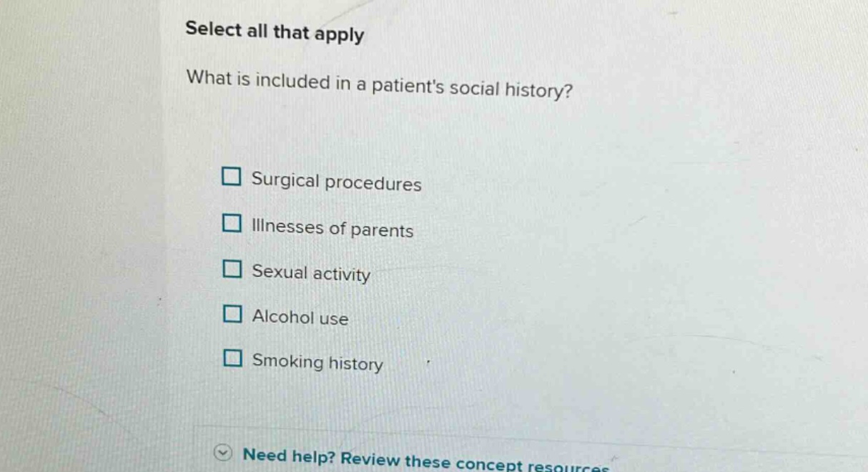Select the Alcohol use answer label
This screenshot has height=472, width=868.
pos(300,319)
